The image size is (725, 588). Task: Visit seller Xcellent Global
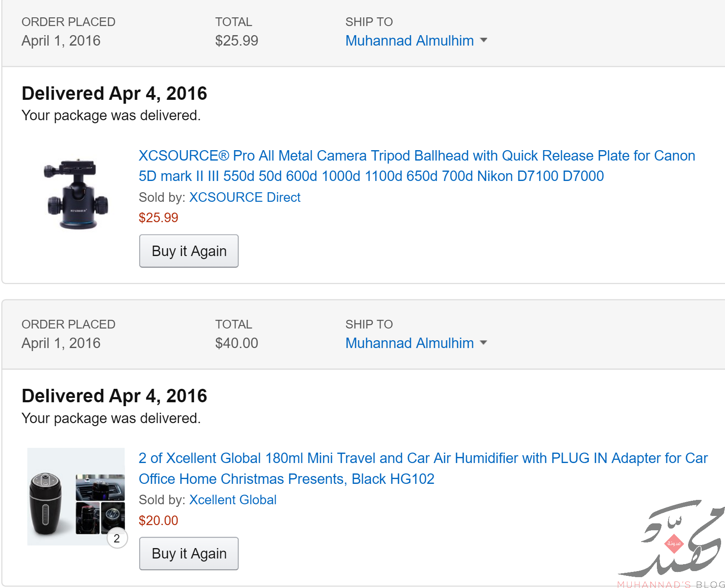[233, 499]
